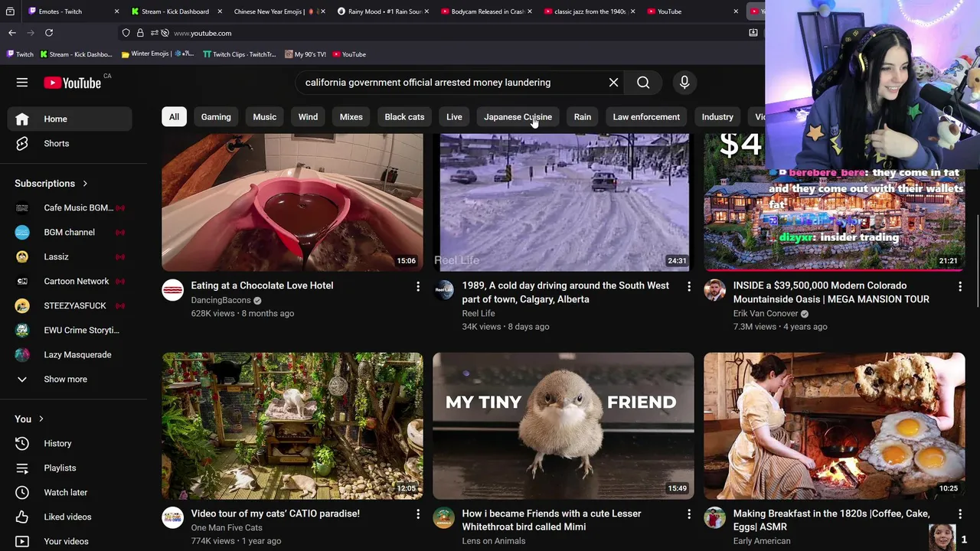Run the search with the magnifier button
Viewport: 980px width, 551px height.
[643, 83]
